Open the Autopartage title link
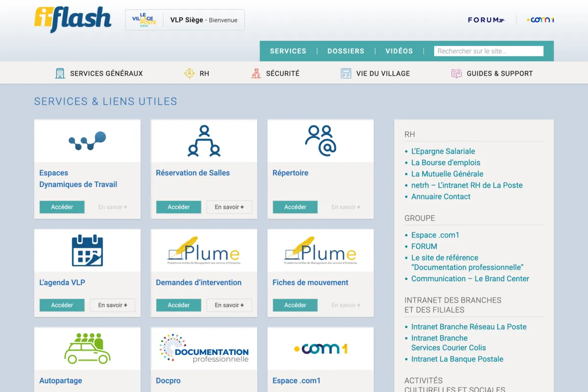The width and height of the screenshot is (588, 392). coord(61,381)
